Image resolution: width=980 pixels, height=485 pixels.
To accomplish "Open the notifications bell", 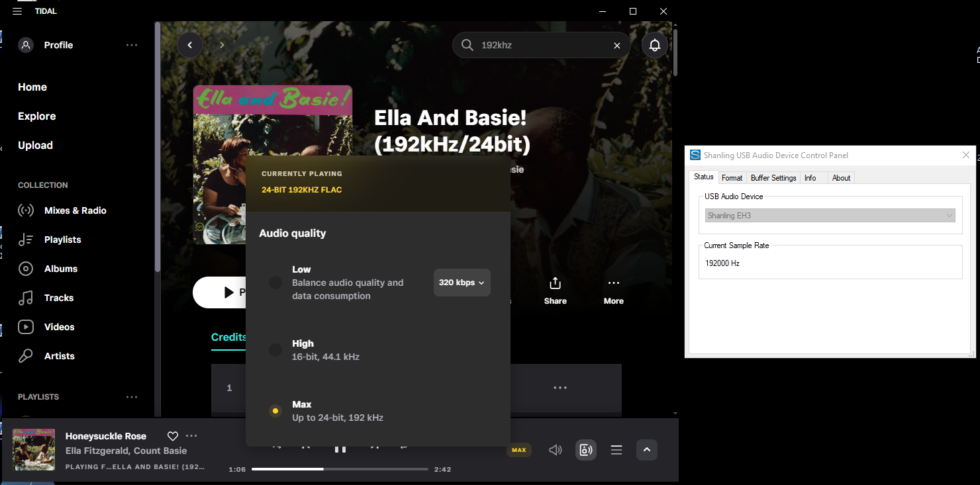I will (x=655, y=45).
